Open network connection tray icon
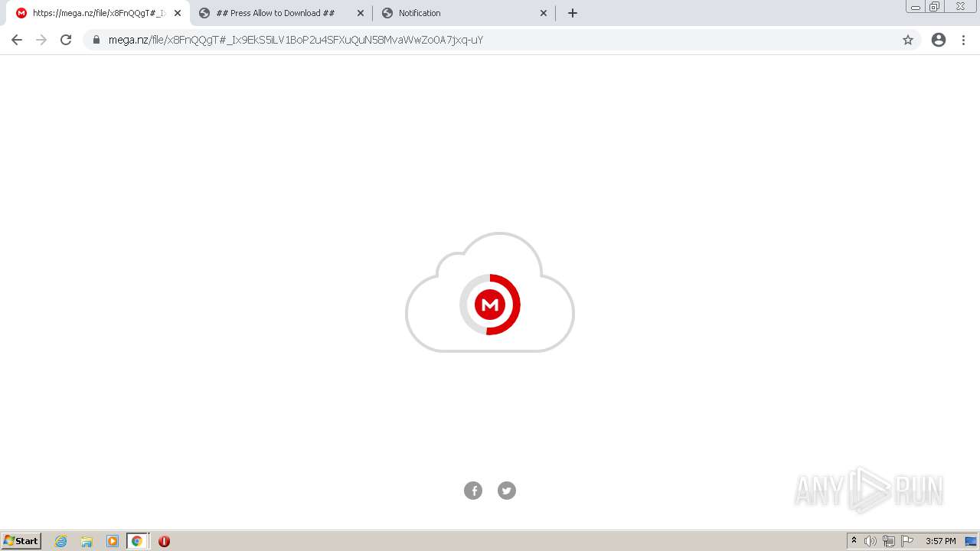Image resolution: width=980 pixels, height=551 pixels. pyautogui.click(x=889, y=541)
